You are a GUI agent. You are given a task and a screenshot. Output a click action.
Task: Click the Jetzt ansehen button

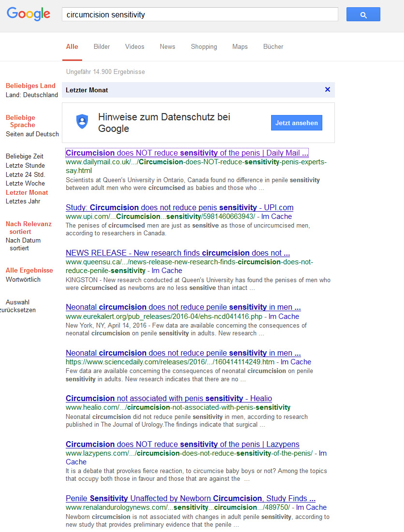click(x=296, y=123)
